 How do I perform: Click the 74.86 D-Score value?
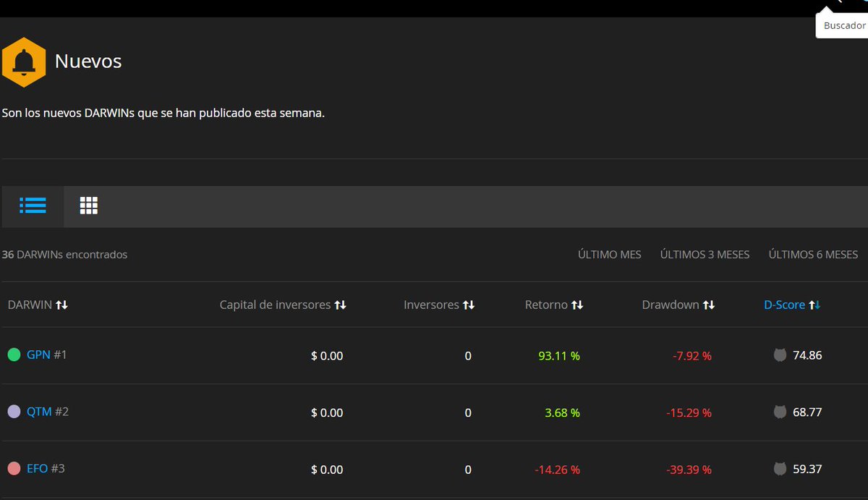807,355
